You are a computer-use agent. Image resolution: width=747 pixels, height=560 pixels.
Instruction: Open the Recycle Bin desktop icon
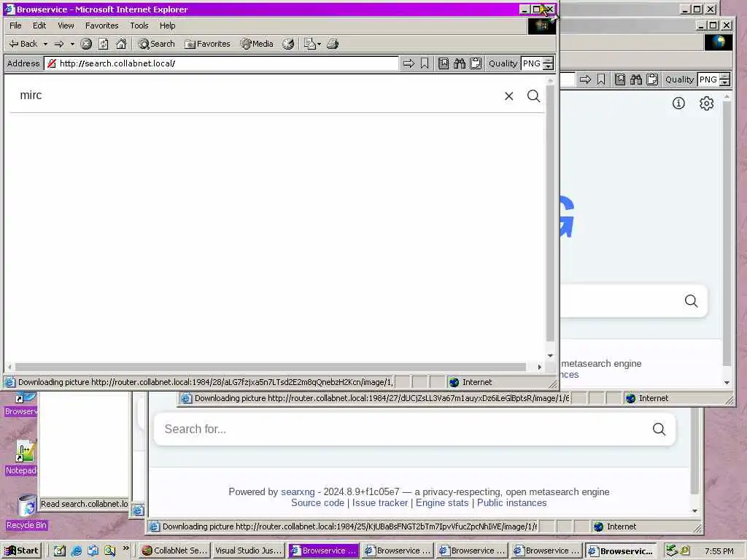(27, 512)
